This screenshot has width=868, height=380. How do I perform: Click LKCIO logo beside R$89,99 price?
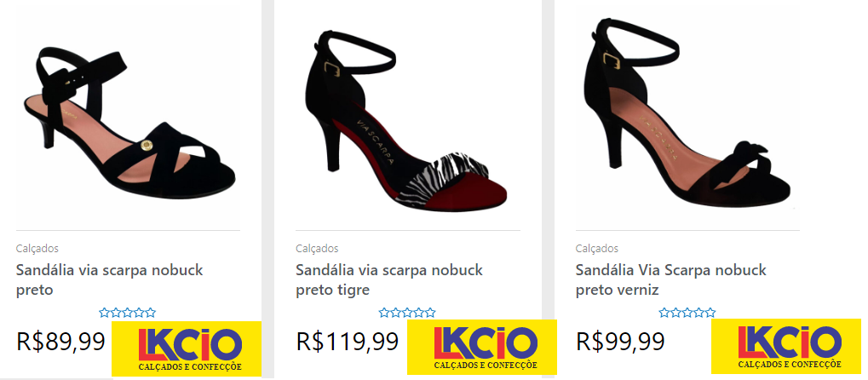187,348
